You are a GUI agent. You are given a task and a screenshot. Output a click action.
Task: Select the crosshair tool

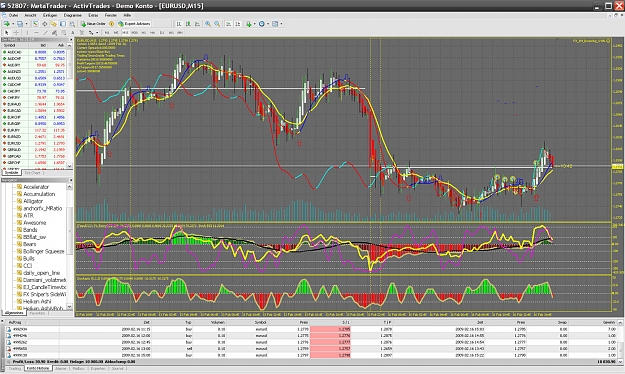click(16, 32)
